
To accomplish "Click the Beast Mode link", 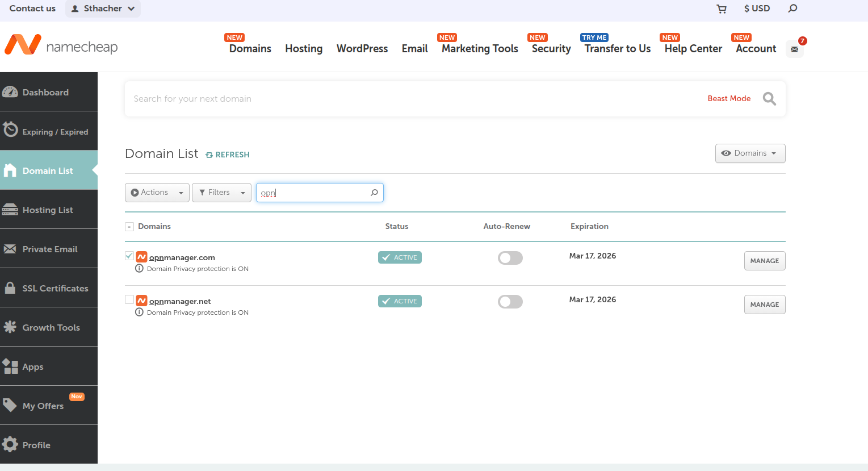I will [x=729, y=99].
